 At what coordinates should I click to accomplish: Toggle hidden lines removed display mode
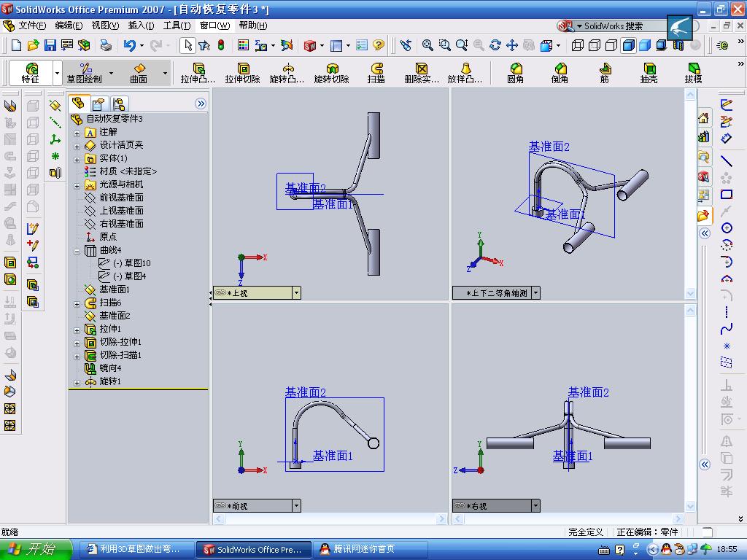coord(611,45)
